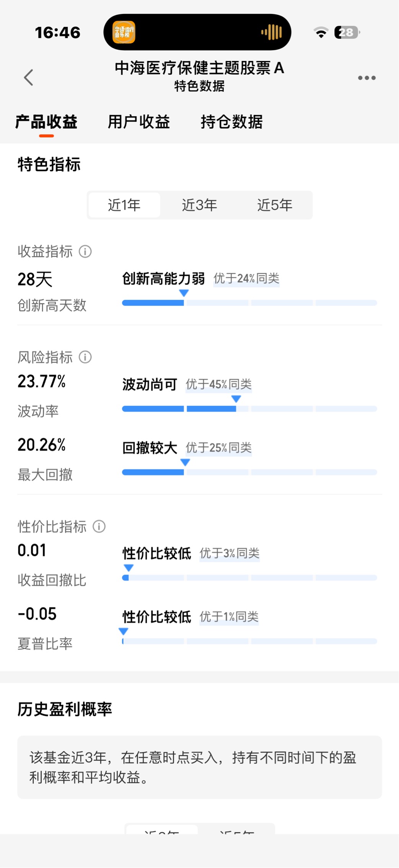Tap the 创新高天数 progress bar marker

coord(184,293)
